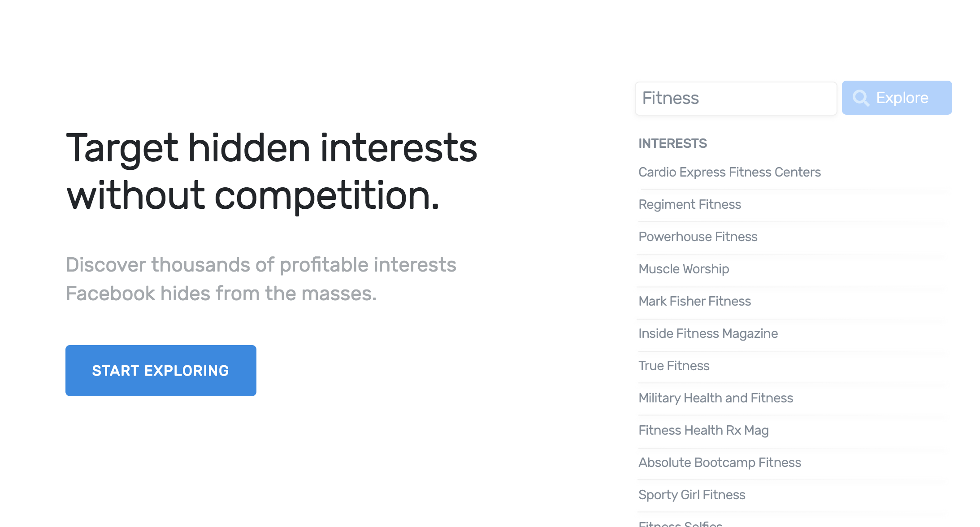The image size is (980, 527).
Task: Select Absolute Bootcamp Fitness interest
Action: [720, 462]
